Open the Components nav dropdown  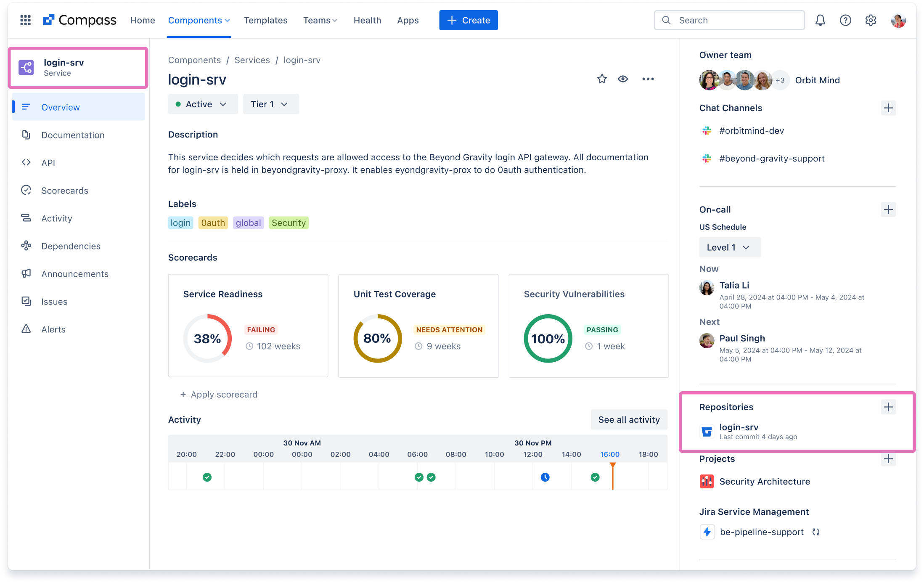(x=199, y=20)
